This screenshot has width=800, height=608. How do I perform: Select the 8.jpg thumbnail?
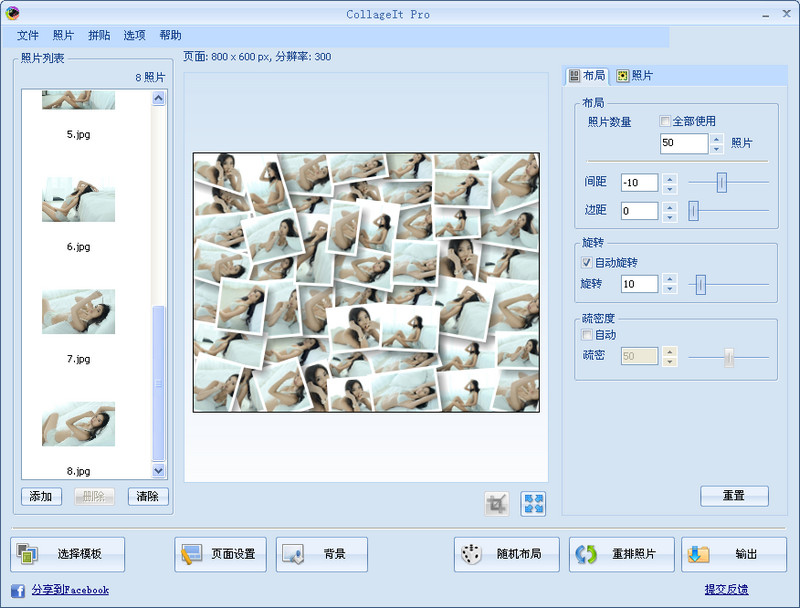(x=78, y=424)
